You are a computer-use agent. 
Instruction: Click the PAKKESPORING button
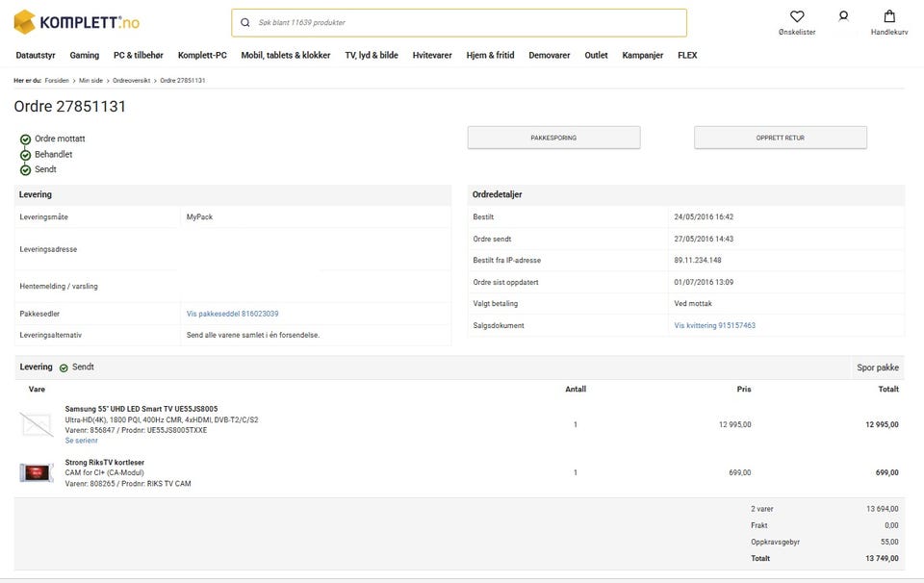[x=553, y=138]
